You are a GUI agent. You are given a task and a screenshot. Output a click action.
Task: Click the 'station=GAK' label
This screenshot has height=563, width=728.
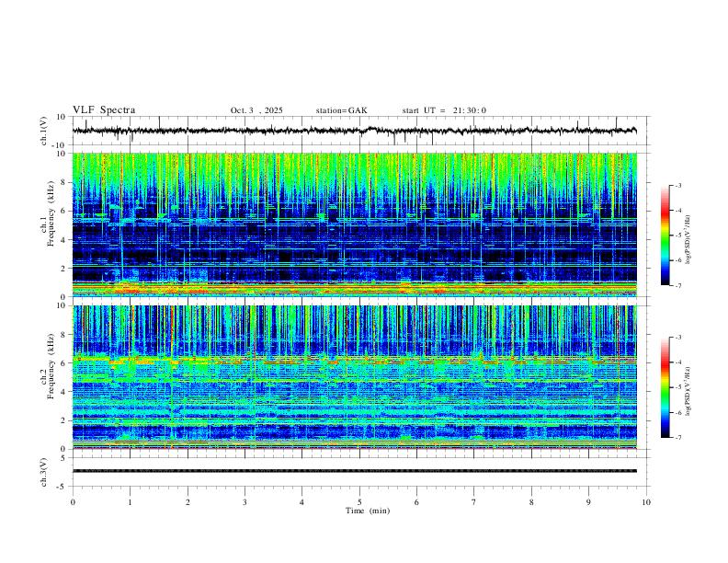click(341, 110)
